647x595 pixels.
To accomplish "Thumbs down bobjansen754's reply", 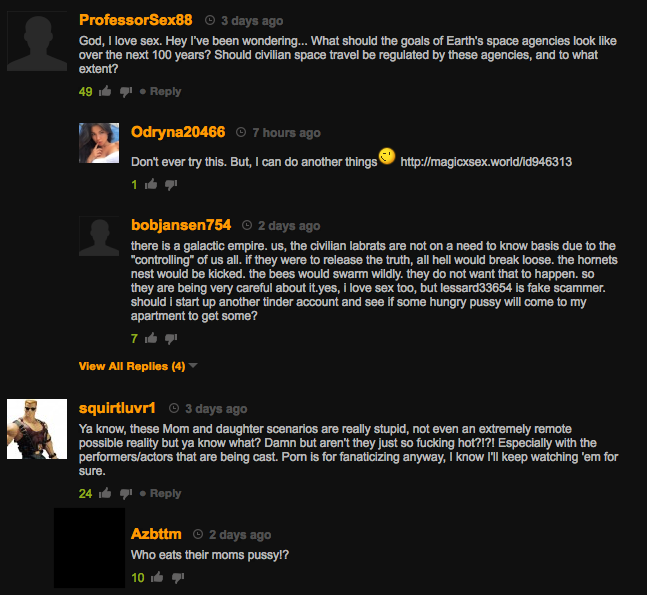I will (x=171, y=339).
